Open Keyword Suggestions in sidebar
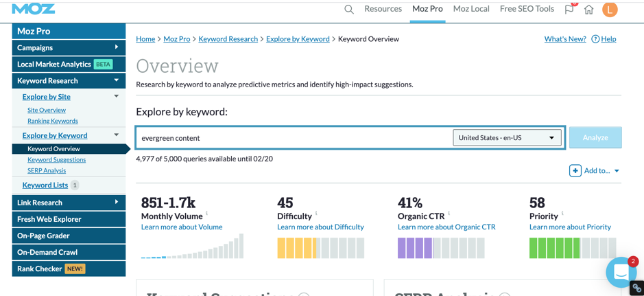The height and width of the screenshot is (296, 644). click(x=57, y=159)
